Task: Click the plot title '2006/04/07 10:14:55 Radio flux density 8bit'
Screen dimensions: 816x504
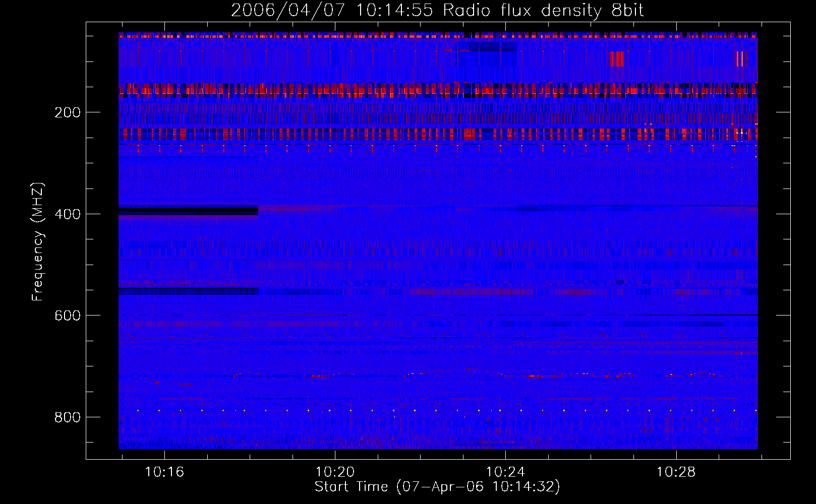Action: (437, 10)
